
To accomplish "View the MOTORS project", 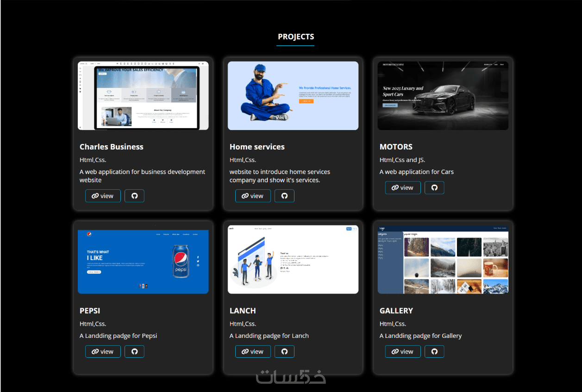I will (403, 187).
